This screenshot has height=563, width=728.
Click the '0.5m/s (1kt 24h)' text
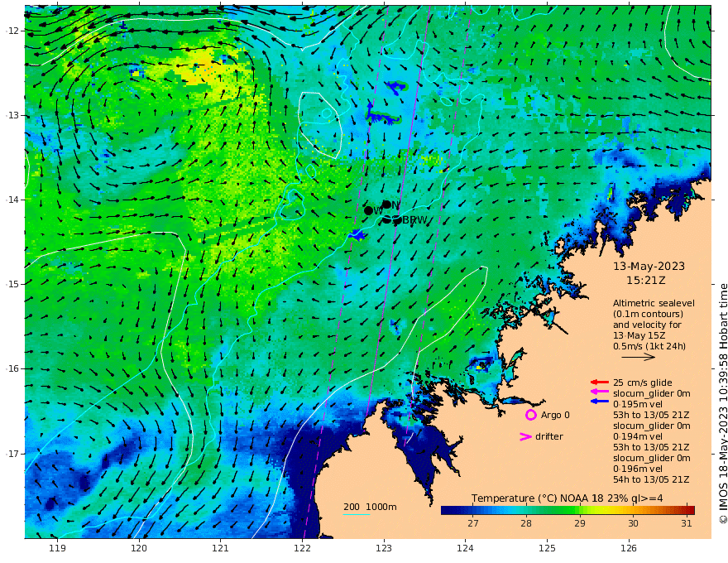tap(649, 346)
